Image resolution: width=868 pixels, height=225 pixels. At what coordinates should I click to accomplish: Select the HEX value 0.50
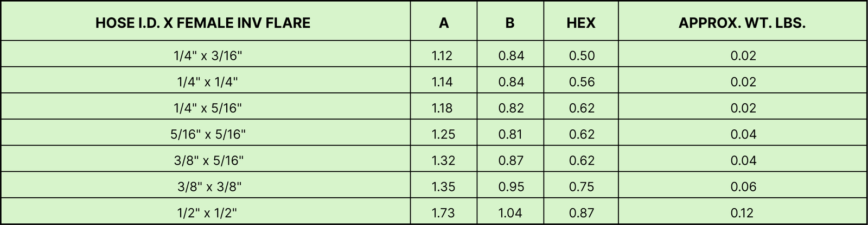582,55
